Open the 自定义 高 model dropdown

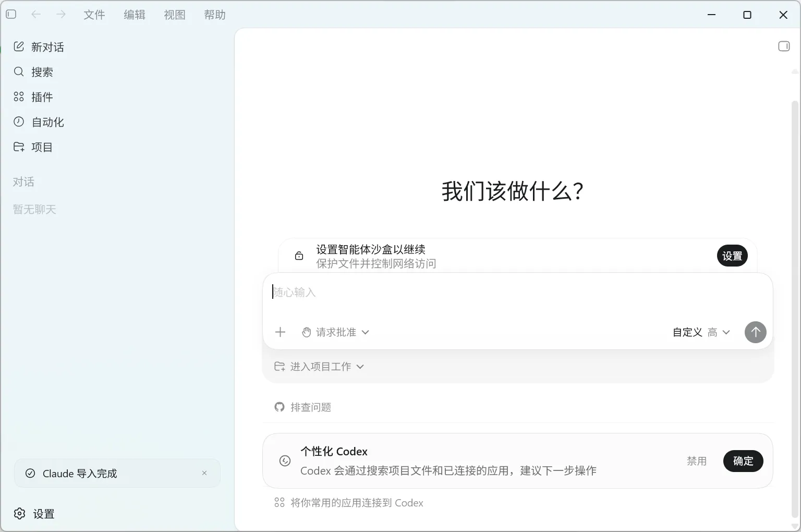point(701,332)
